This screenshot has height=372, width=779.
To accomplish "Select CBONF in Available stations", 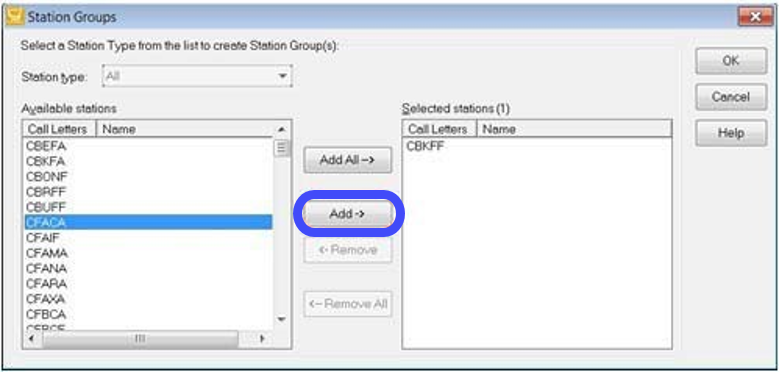I will click(x=148, y=177).
